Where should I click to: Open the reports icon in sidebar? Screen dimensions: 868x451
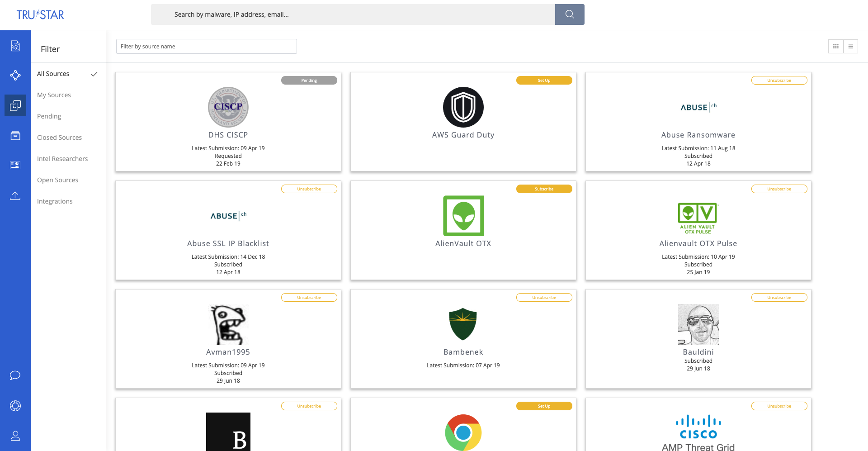tap(15, 46)
